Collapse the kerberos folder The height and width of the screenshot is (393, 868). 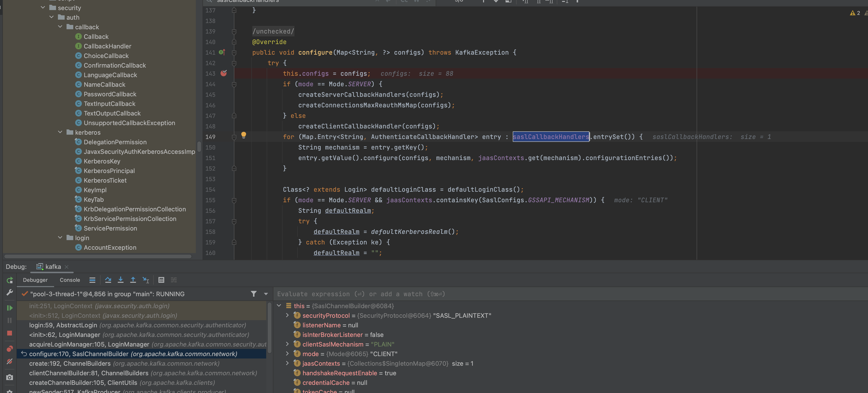(60, 132)
